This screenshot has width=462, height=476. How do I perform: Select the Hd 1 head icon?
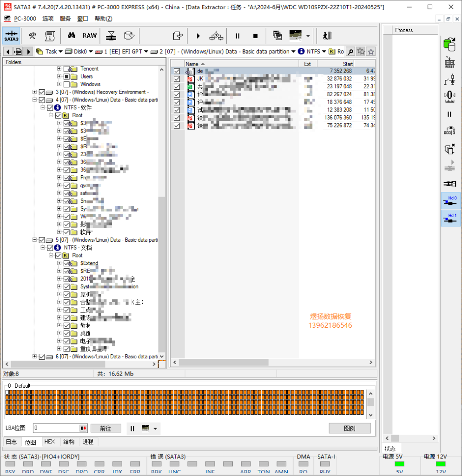450,218
